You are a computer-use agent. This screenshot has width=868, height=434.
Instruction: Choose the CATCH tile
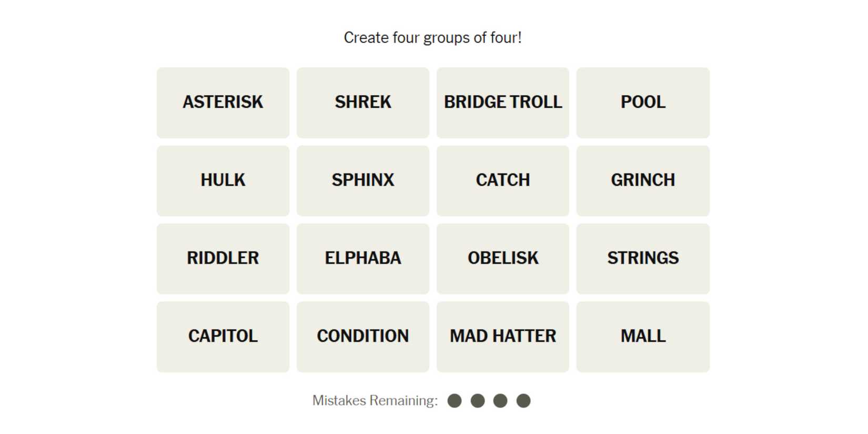pyautogui.click(x=502, y=180)
